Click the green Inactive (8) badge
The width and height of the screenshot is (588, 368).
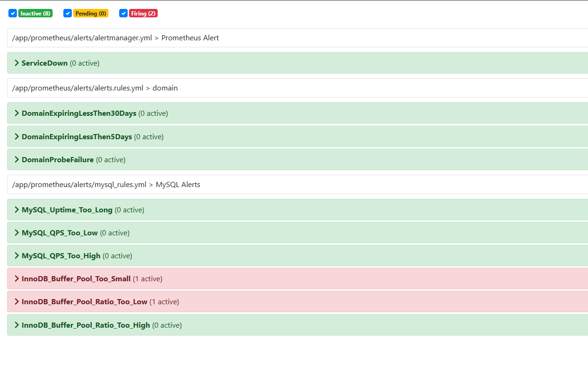coord(35,14)
